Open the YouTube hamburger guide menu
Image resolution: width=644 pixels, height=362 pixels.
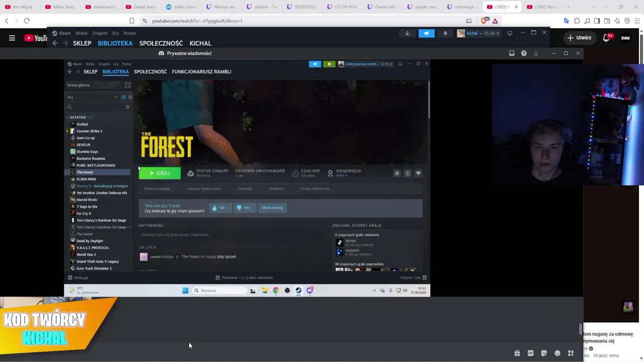pos(12,38)
